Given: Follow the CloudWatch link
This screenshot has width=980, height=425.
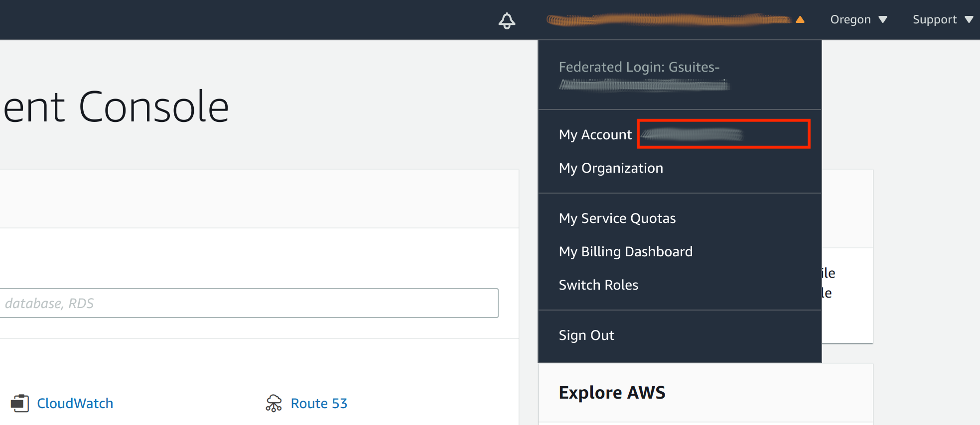Looking at the screenshot, I should [75, 403].
